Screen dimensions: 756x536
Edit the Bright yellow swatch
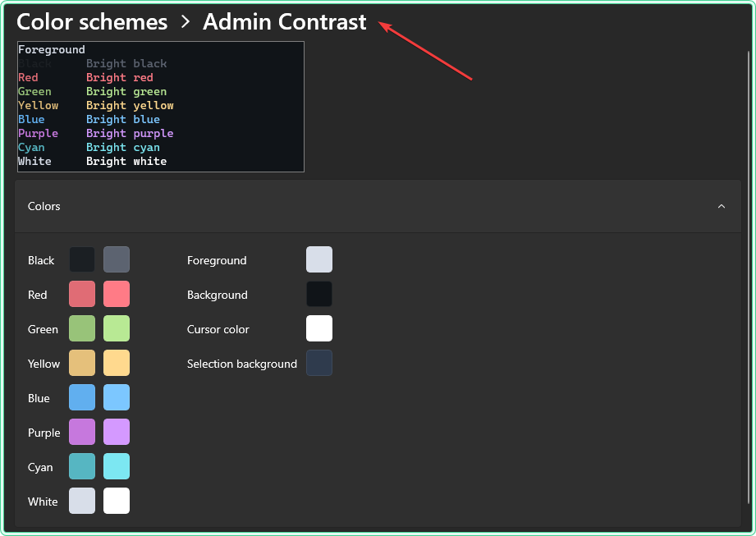116,363
